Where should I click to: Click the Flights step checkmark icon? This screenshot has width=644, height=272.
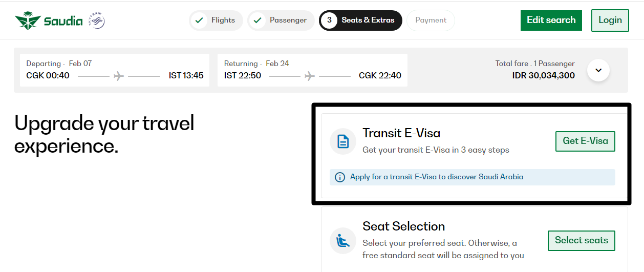pyautogui.click(x=199, y=20)
